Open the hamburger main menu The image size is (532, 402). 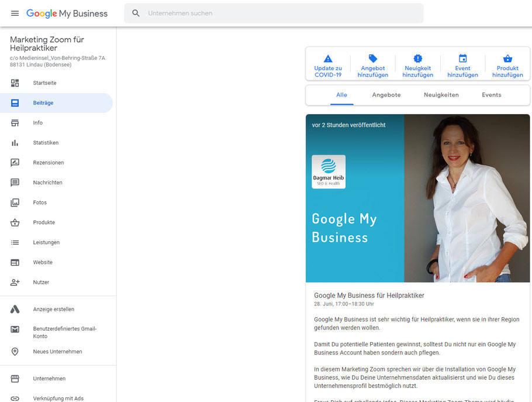(15, 13)
